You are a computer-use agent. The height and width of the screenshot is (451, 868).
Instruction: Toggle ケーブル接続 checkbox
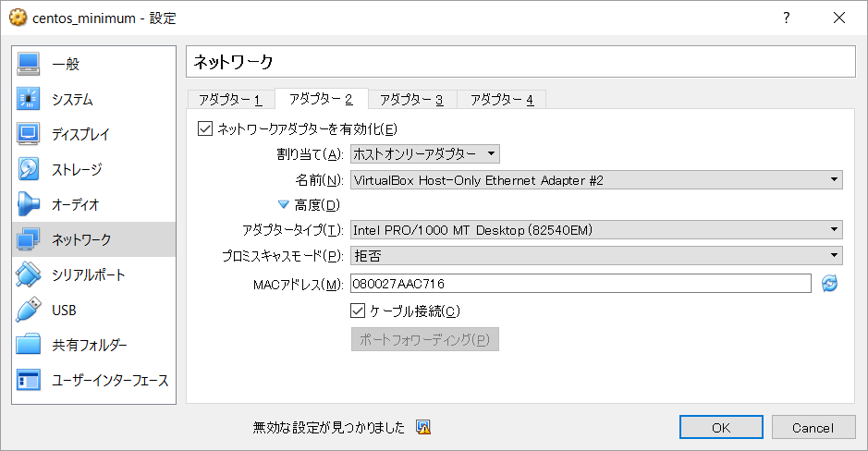358,311
